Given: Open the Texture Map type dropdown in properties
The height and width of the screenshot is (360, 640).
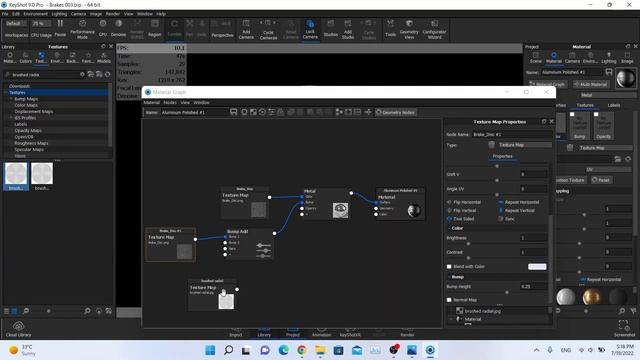Looking at the screenshot, I should pos(524,145).
